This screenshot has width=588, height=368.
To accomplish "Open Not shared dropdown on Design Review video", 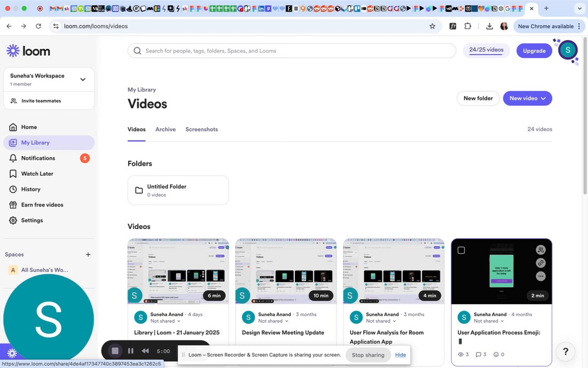I will pyautogui.click(x=273, y=321).
